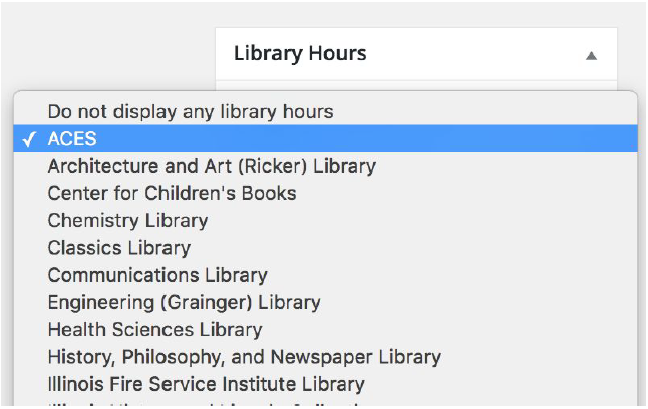Select Architecture and Art (Ricker) Library
Screen dimensions: 648x409
click(x=211, y=166)
